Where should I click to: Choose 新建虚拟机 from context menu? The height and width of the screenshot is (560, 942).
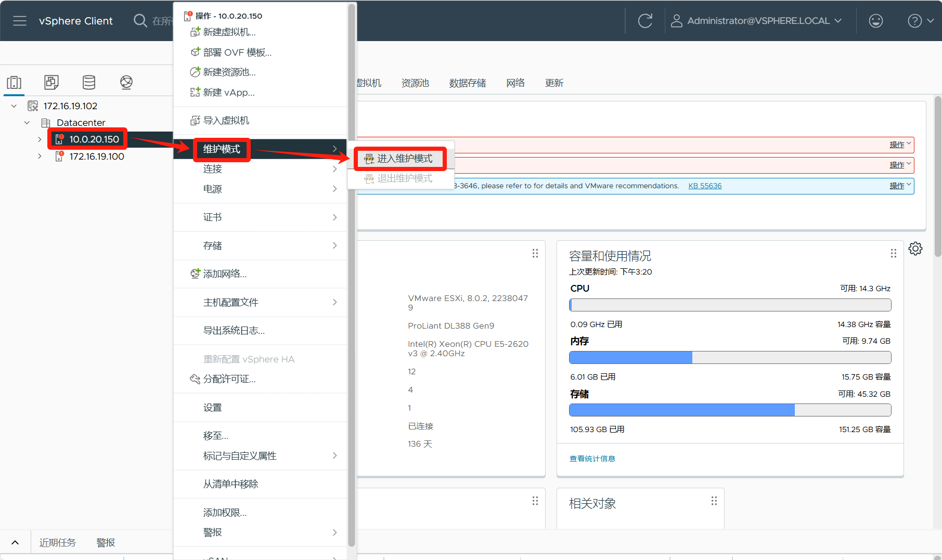[229, 32]
